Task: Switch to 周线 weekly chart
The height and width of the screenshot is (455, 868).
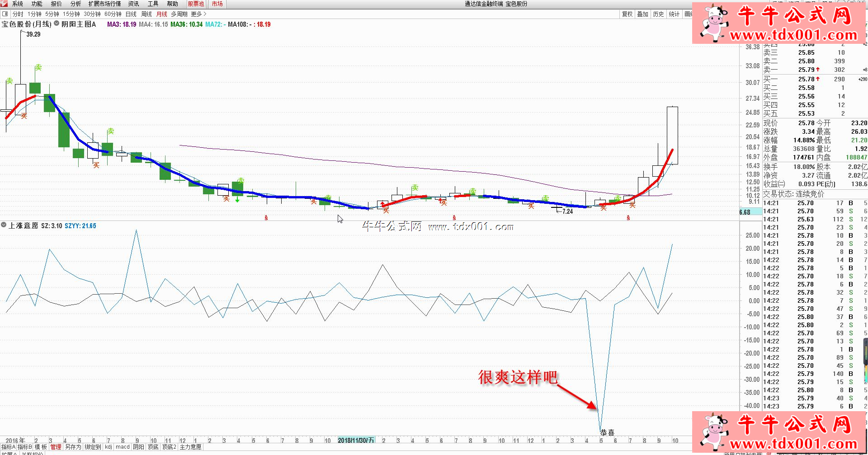Action: (x=146, y=14)
